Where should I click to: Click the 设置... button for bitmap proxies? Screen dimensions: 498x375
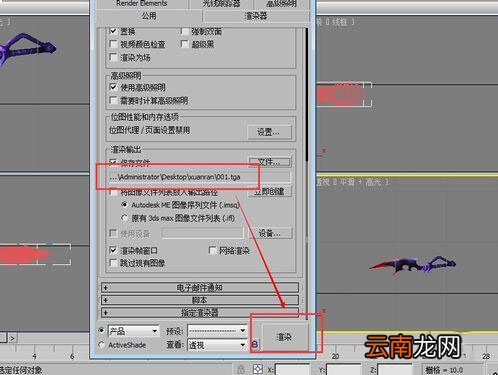pos(269,132)
